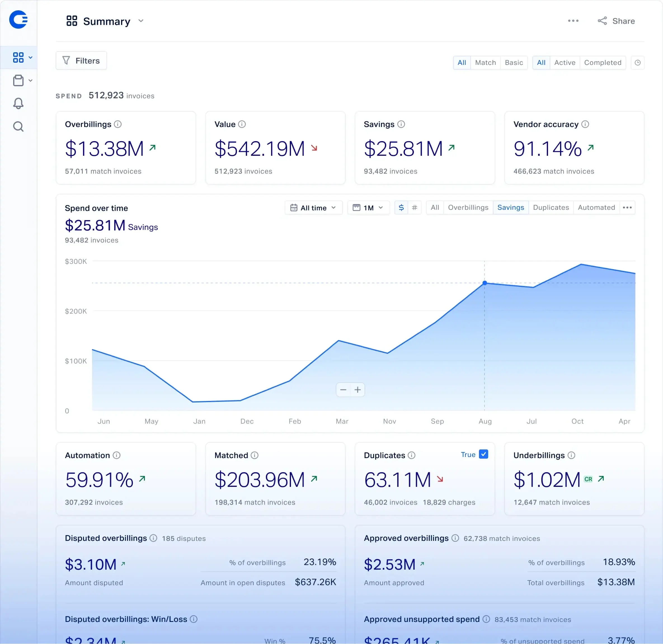The width and height of the screenshot is (663, 644).
Task: Open the Filters panel
Action: coord(81,61)
